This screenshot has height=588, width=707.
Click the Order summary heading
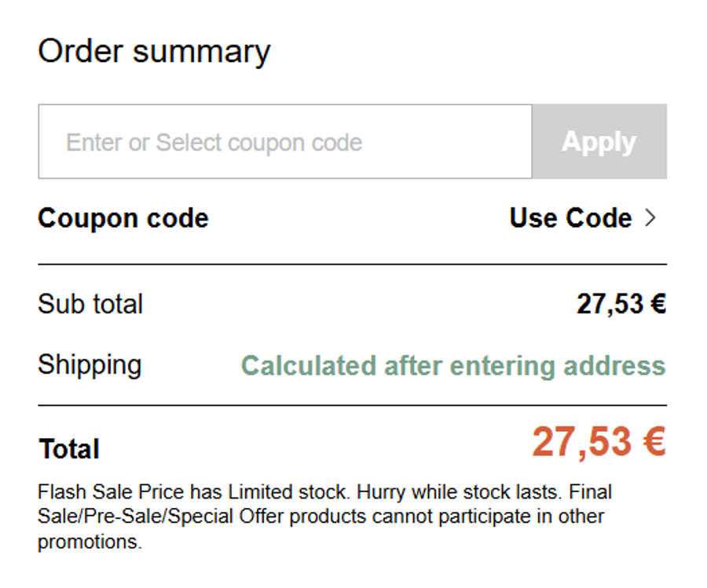click(x=154, y=52)
